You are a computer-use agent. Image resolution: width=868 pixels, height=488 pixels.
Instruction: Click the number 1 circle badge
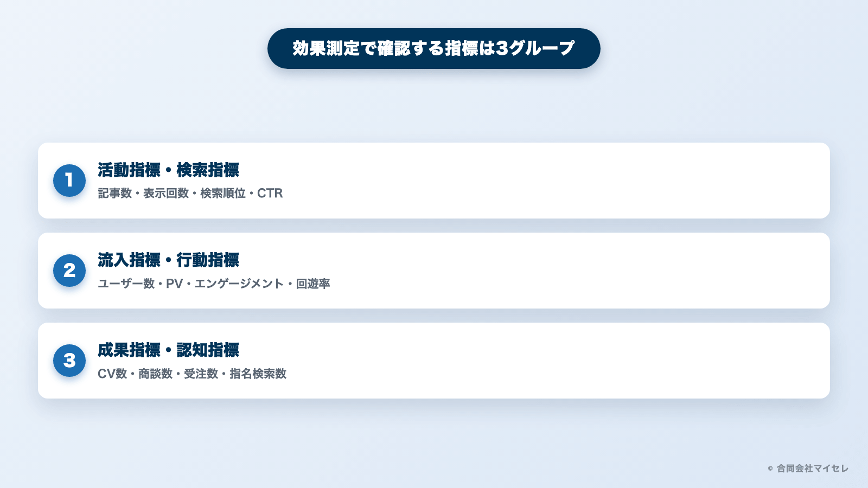69,181
